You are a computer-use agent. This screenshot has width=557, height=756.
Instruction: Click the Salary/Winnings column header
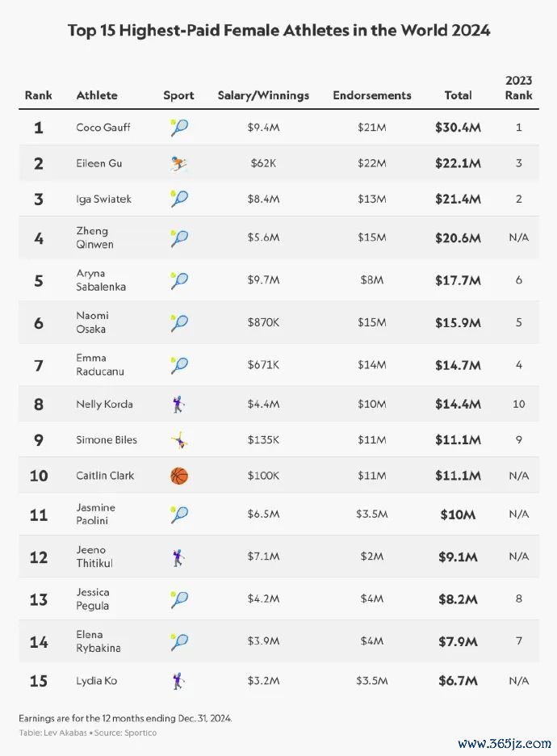(x=263, y=95)
